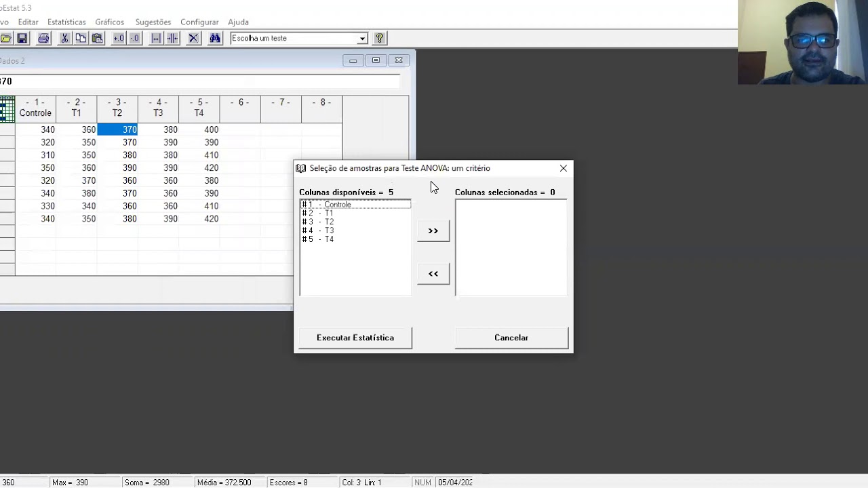Image resolution: width=868 pixels, height=488 pixels.
Task: Click the Executar Estatística button
Action: 355,338
